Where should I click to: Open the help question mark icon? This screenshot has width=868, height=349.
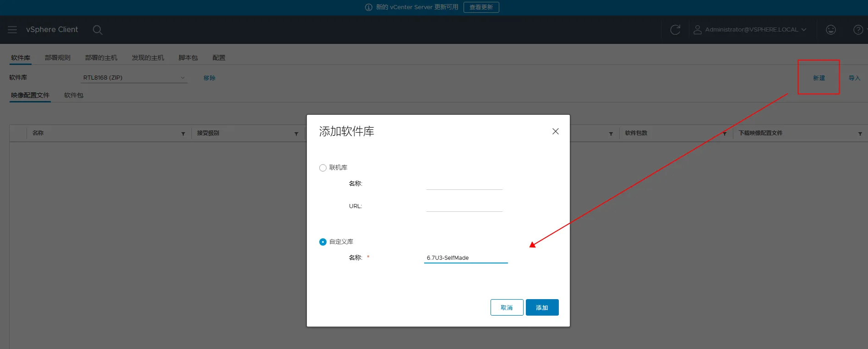pyautogui.click(x=858, y=30)
